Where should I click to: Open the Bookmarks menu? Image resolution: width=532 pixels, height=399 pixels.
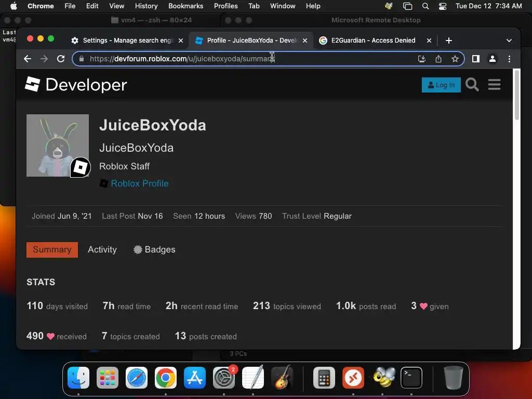tap(185, 6)
